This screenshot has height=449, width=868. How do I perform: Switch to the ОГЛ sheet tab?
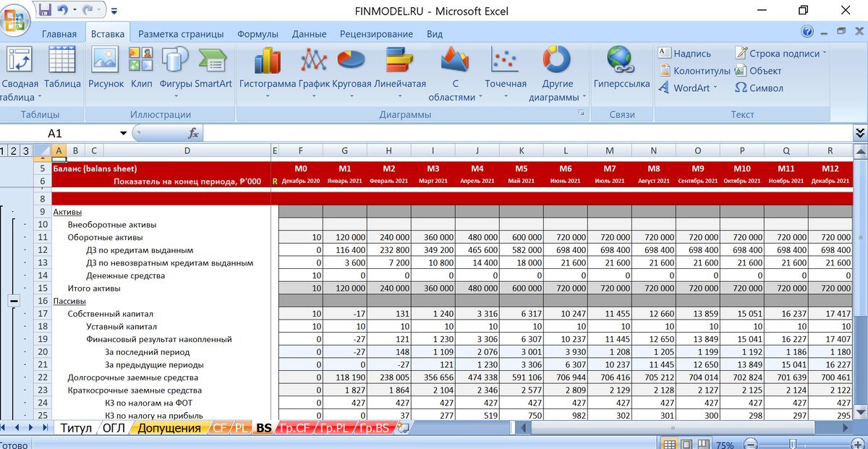(x=114, y=428)
